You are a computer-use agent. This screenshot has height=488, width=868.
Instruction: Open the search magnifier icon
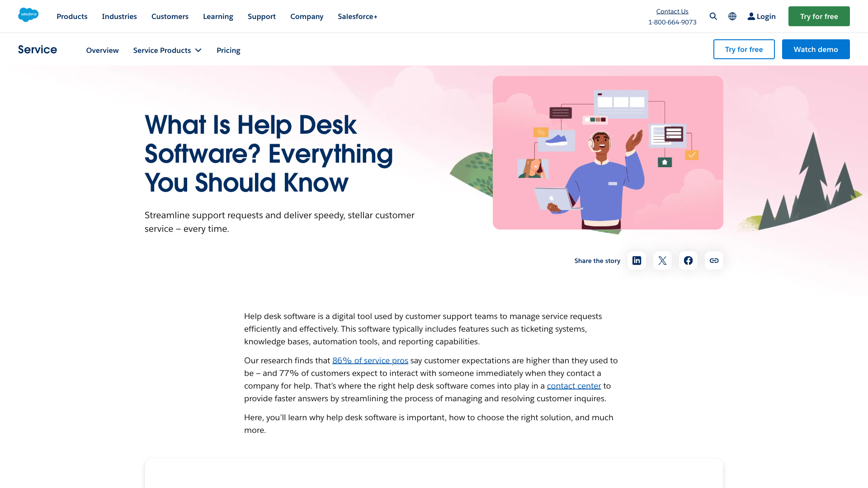coord(713,16)
